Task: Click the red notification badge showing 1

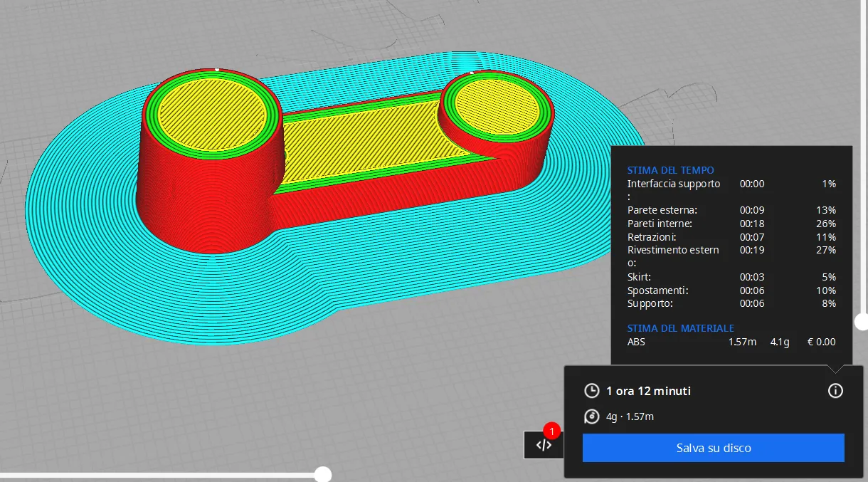Action: point(551,431)
